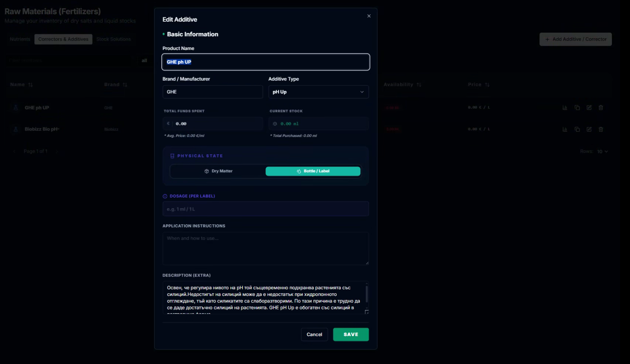Screen dimensions: 630x364
Task: Sort table by Brand column
Action: click(x=116, y=85)
